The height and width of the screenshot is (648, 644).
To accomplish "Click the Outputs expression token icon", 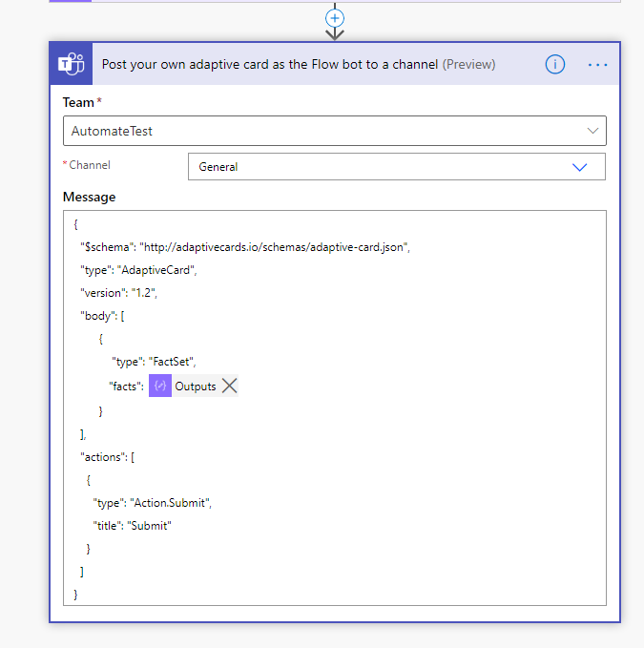I will 160,386.
